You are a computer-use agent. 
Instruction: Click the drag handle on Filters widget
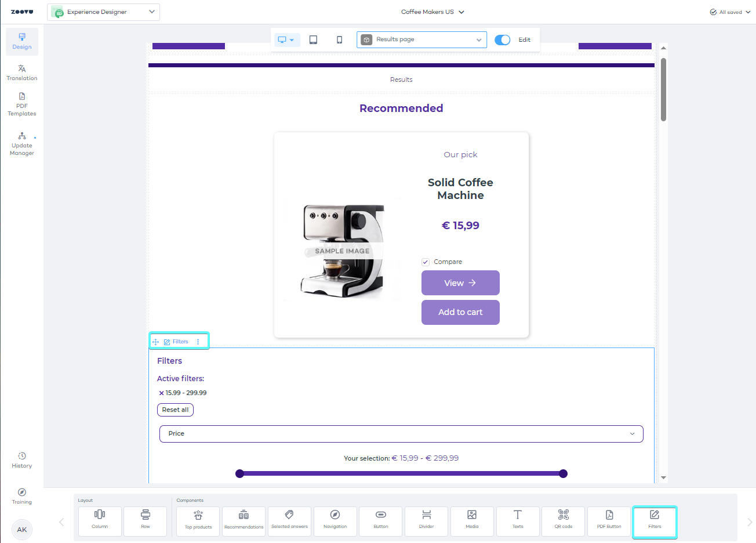[x=155, y=342]
